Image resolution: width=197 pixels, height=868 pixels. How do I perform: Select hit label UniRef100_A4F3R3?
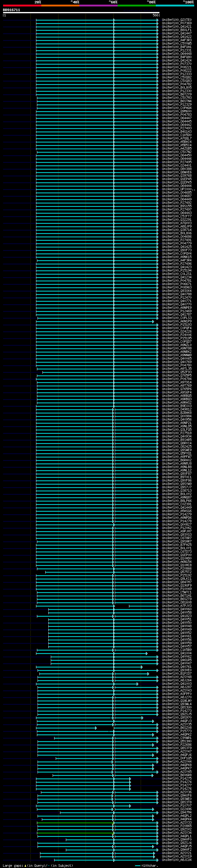coord(177,40)
